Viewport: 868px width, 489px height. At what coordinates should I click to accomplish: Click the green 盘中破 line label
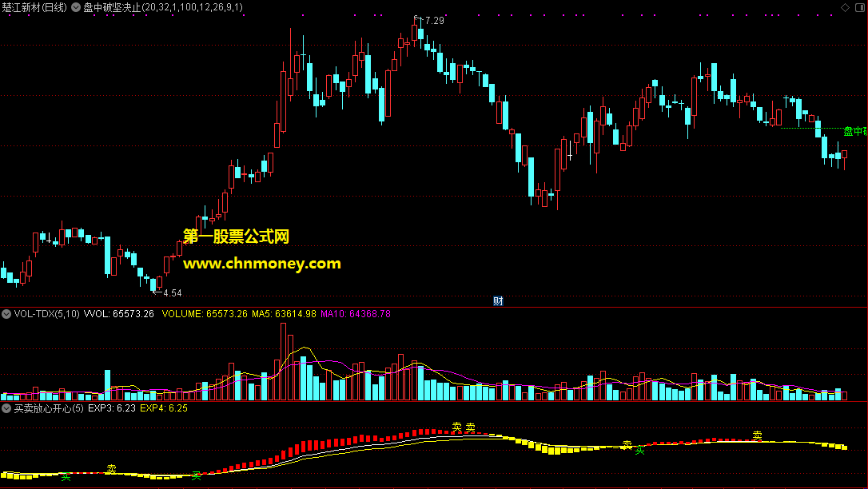(x=855, y=131)
